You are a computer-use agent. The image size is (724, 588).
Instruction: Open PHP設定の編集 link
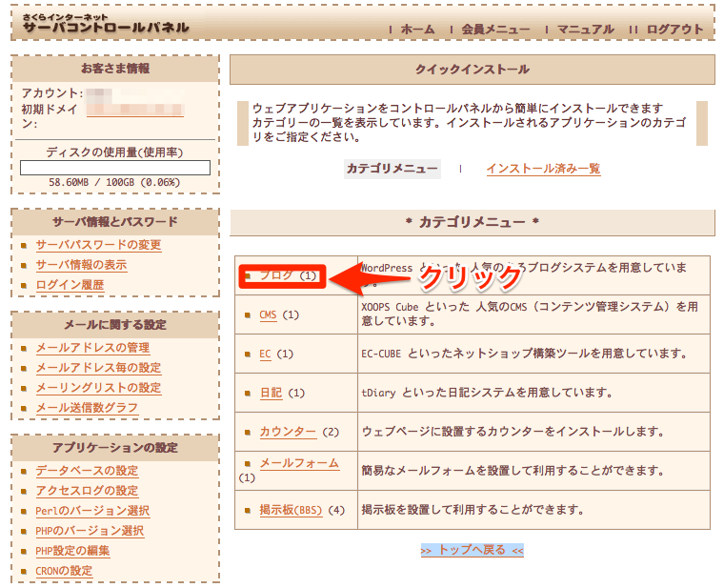pyautogui.click(x=72, y=551)
